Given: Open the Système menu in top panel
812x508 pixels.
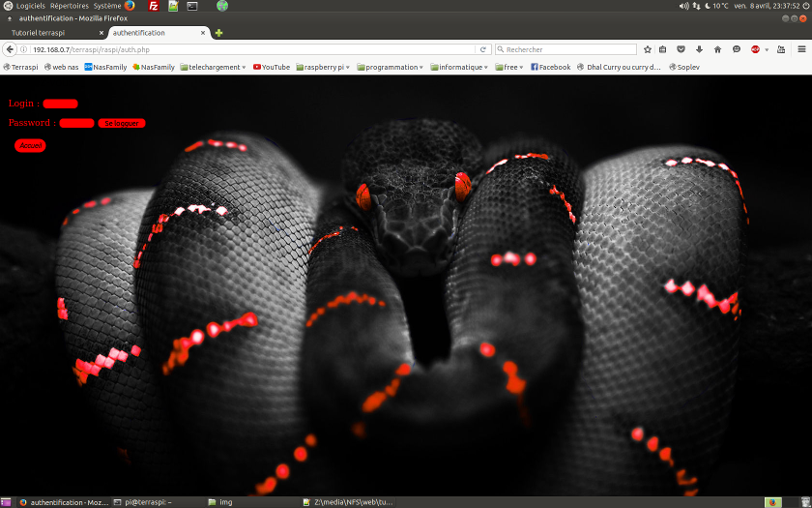Looking at the screenshot, I should click(x=106, y=6).
